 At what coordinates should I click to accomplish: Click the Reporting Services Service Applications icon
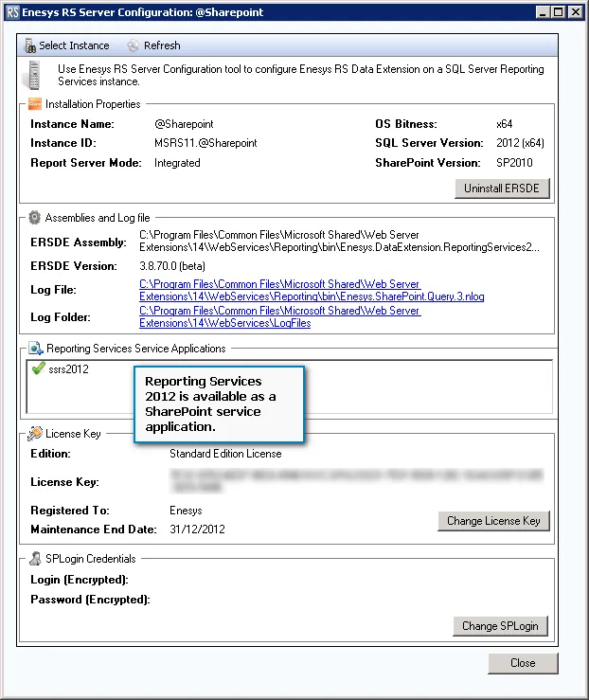[x=36, y=349]
